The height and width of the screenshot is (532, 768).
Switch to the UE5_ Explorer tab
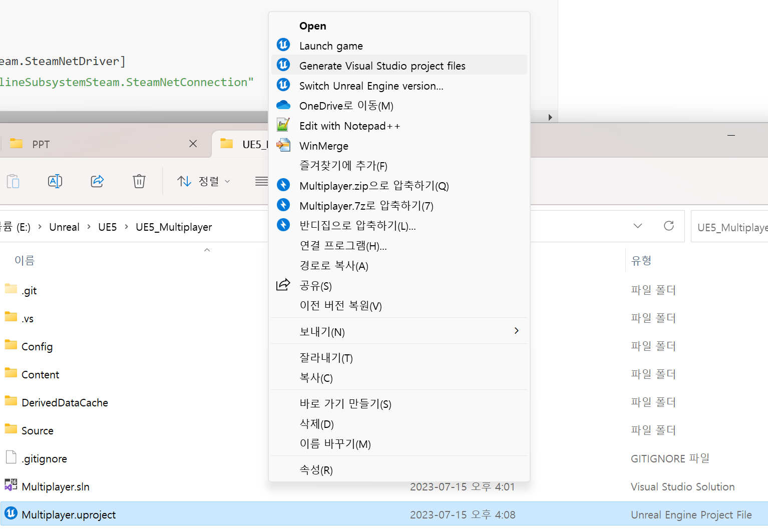240,144
